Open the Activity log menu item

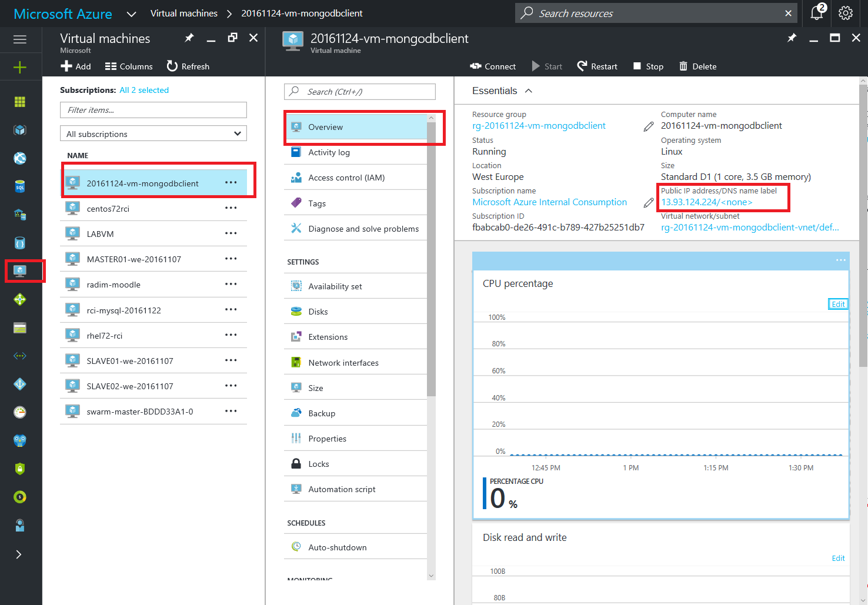pyautogui.click(x=356, y=152)
